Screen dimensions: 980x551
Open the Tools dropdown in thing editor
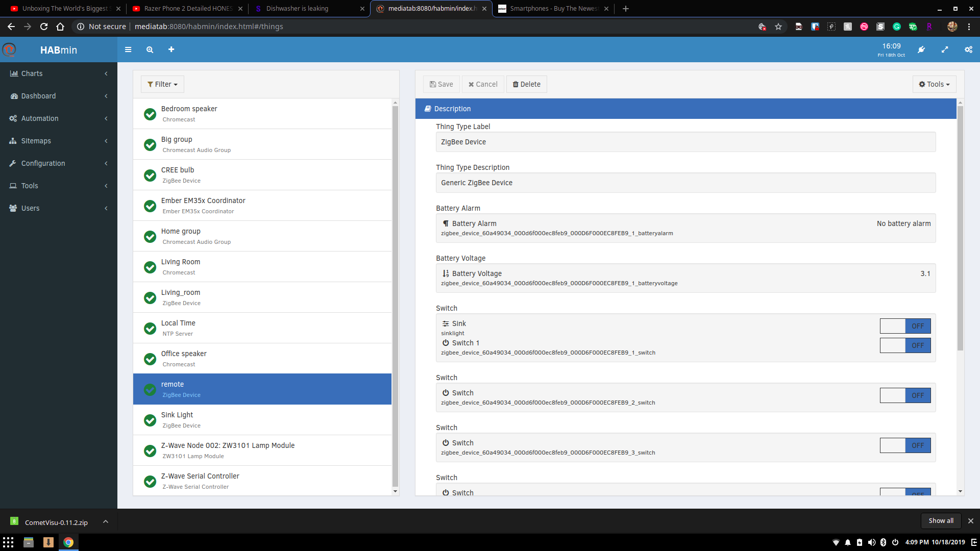[x=934, y=84]
